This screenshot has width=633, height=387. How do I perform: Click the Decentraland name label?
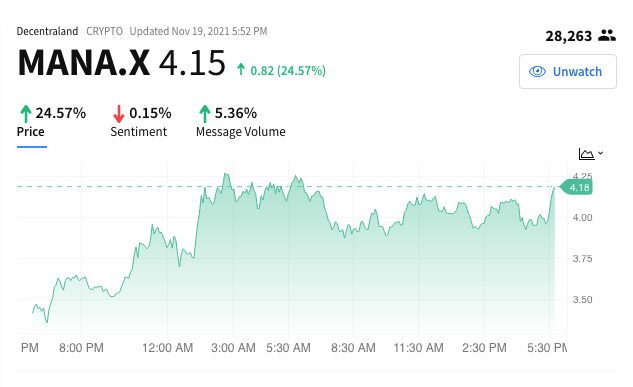pos(47,31)
